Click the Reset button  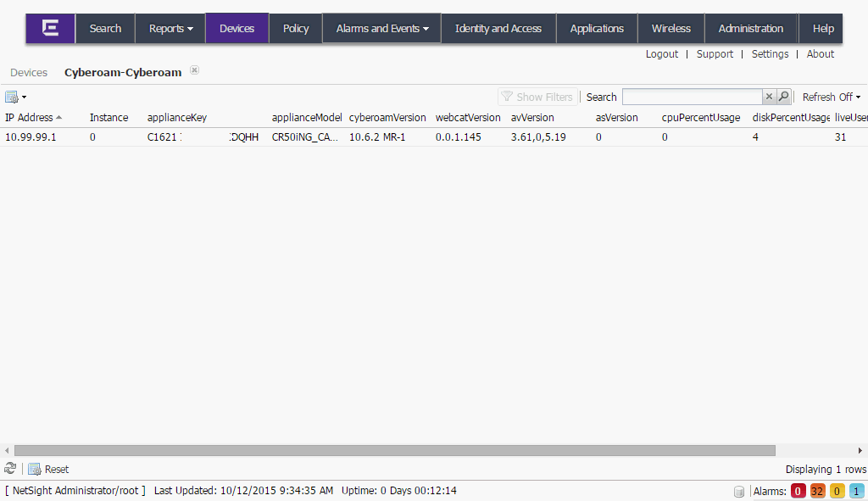[48, 469]
